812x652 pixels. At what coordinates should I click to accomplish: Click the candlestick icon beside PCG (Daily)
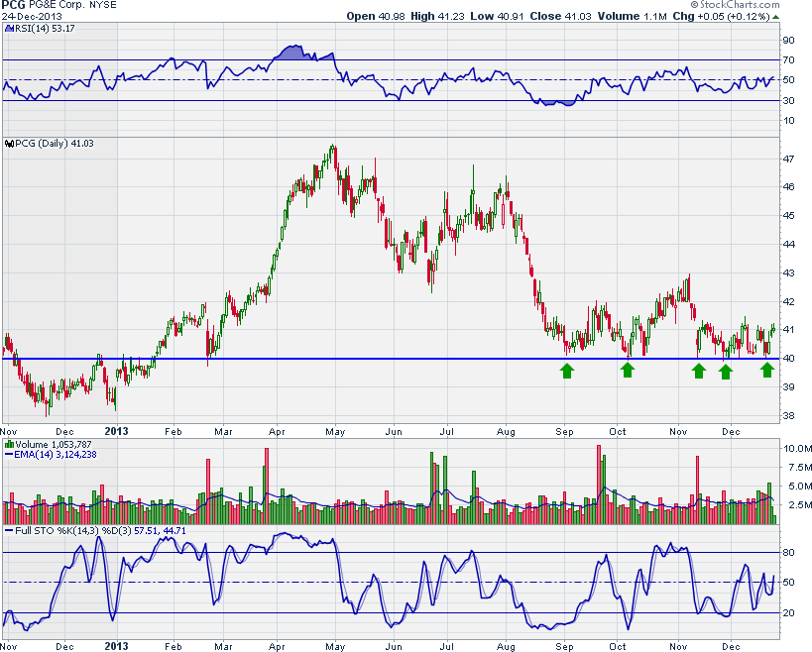[x=9, y=144]
